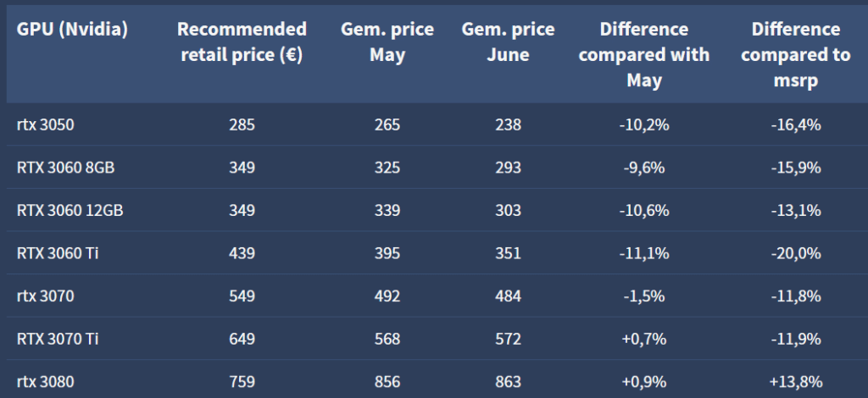Click the -20,0% msrp difference cell
868x398 pixels.
796,253
